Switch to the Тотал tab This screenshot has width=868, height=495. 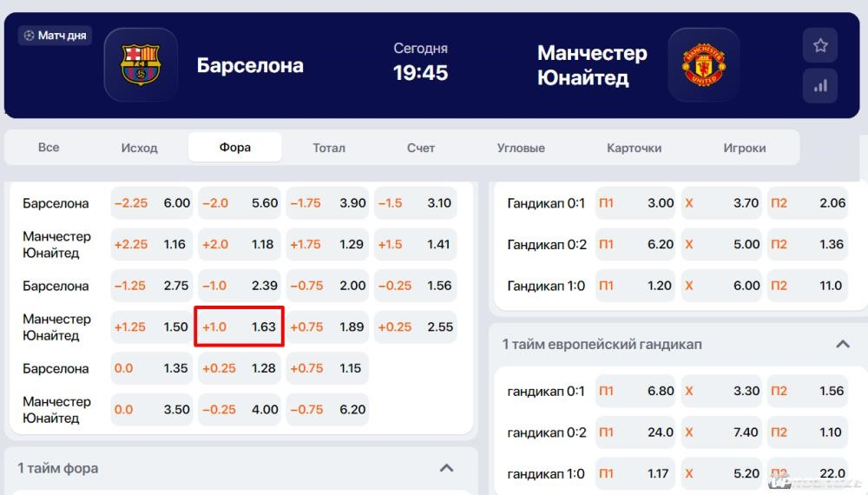tap(329, 148)
